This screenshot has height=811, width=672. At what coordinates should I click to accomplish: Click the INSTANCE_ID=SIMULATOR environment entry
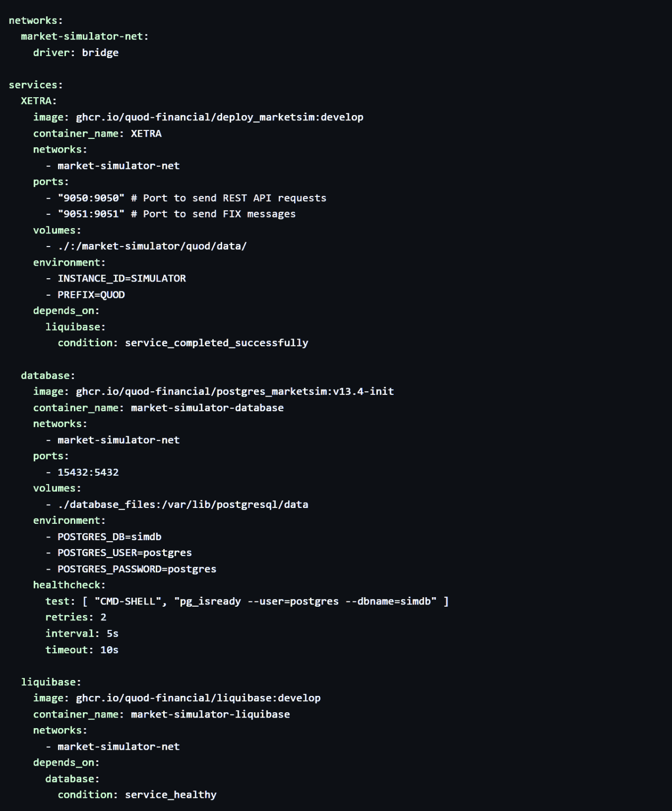(x=121, y=278)
